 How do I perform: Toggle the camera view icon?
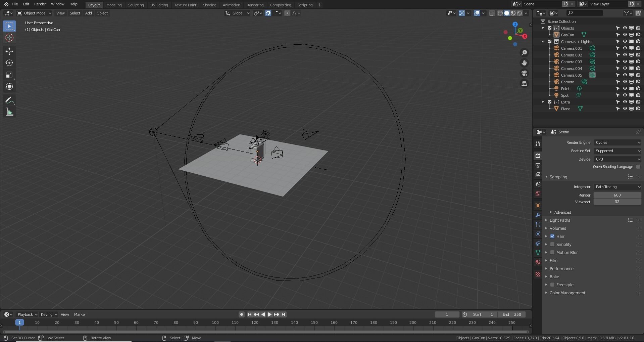point(524,73)
